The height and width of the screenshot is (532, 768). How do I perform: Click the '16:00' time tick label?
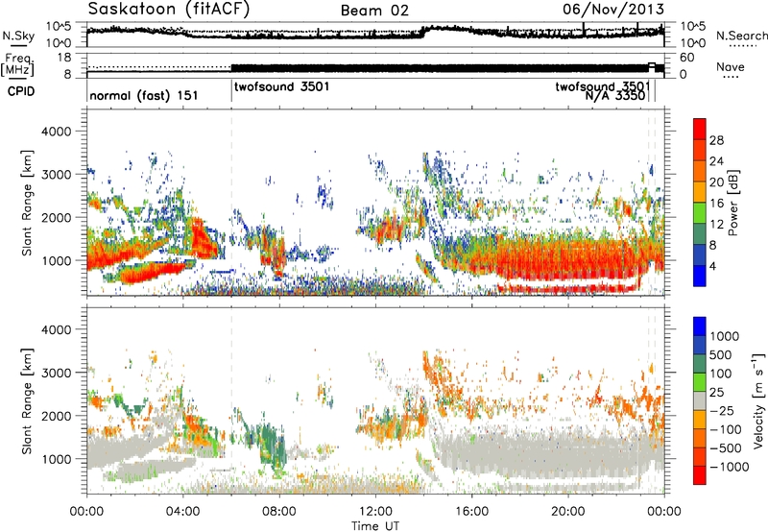pyautogui.click(x=471, y=512)
